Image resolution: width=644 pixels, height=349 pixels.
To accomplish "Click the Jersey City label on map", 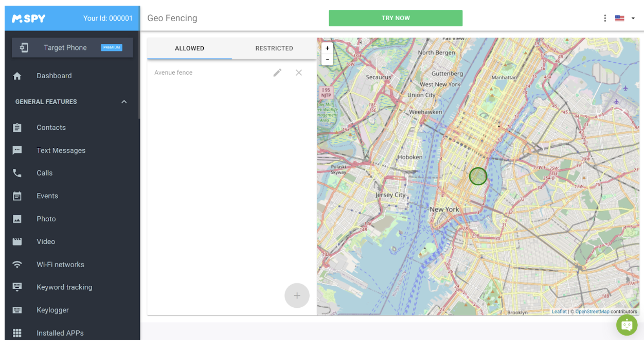I will point(390,195).
